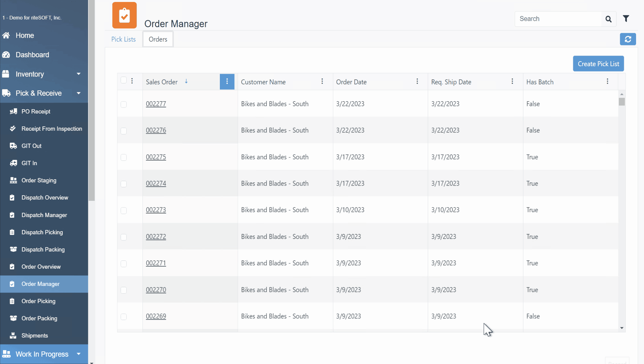Go to Order Picking menu item

click(44, 301)
